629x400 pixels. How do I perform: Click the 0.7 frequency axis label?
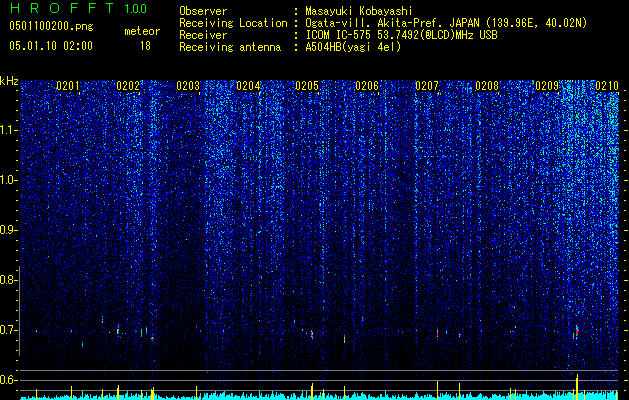coord(8,330)
